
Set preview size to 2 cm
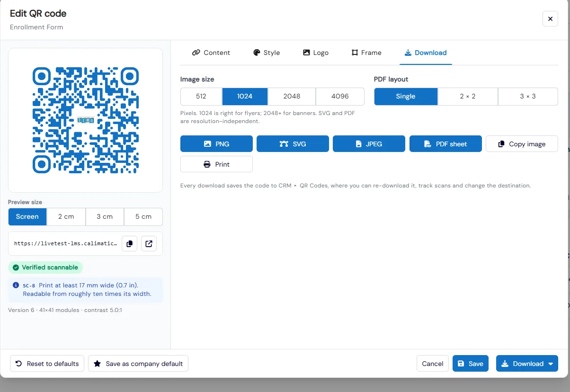click(66, 217)
